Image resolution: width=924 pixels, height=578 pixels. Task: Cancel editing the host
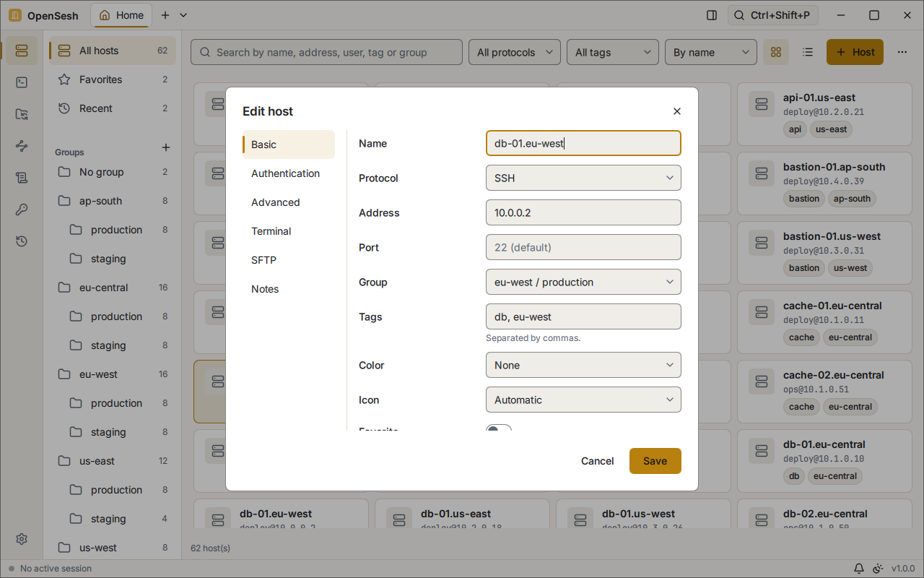598,461
